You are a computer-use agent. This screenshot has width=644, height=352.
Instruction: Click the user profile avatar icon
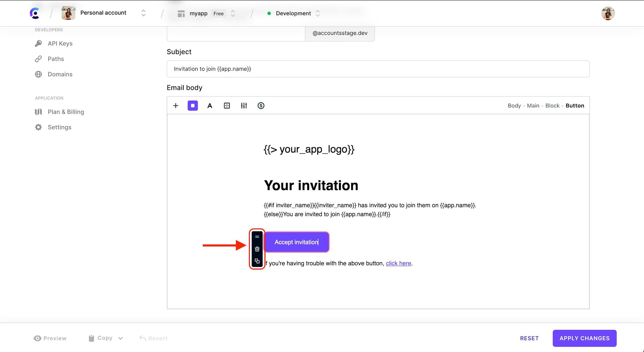pos(609,14)
